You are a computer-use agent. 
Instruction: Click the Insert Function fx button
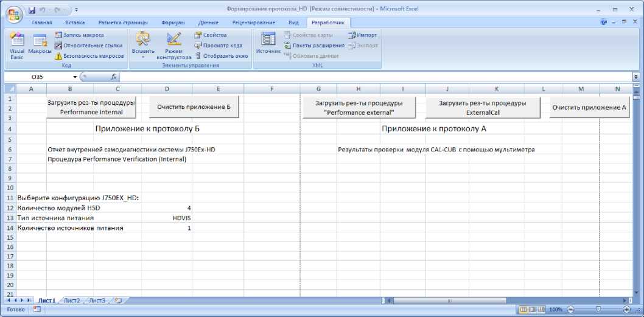click(114, 77)
